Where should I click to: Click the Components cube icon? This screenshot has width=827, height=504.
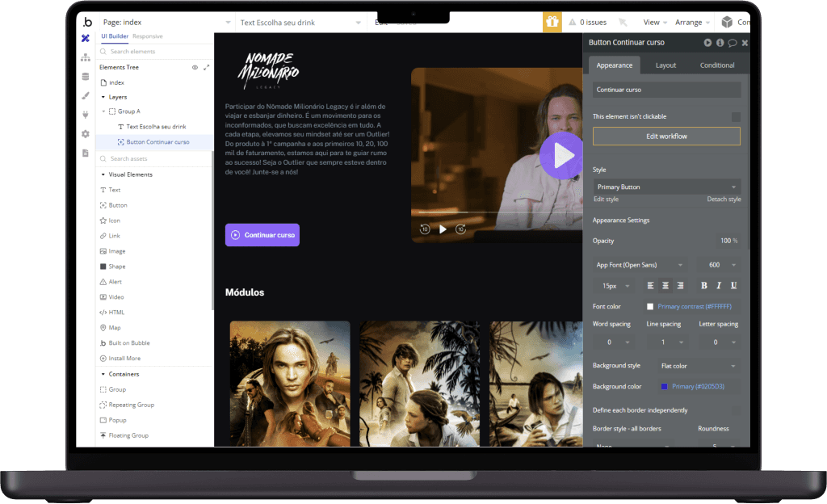click(x=727, y=22)
